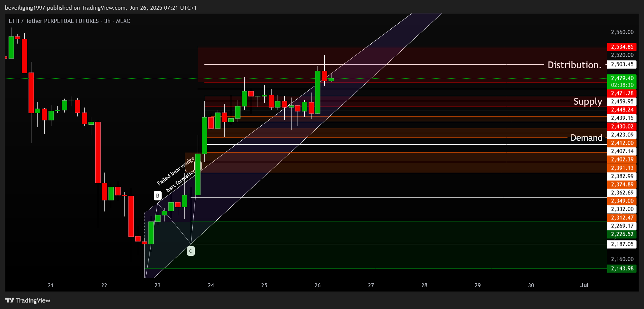The width and height of the screenshot is (644, 309).
Task: Select the B point marker on the chart
Action: (158, 196)
